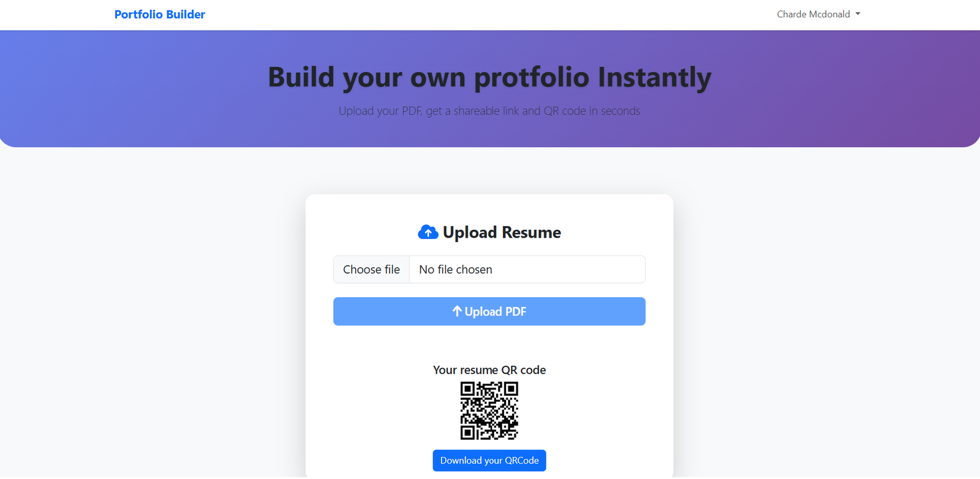Click the "No file chosen" file field
The image size is (980, 479).
(527, 270)
